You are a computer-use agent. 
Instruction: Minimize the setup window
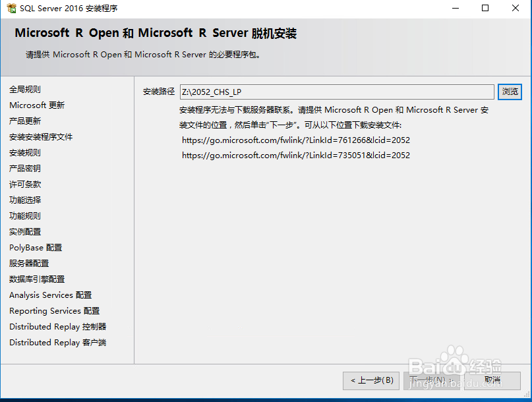pos(456,8)
